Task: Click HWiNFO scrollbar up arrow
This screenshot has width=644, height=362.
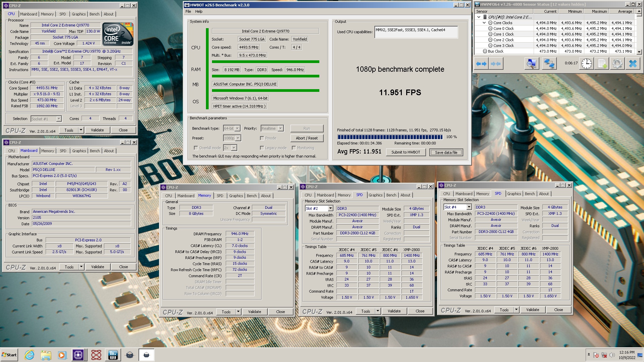Action: click(x=639, y=11)
